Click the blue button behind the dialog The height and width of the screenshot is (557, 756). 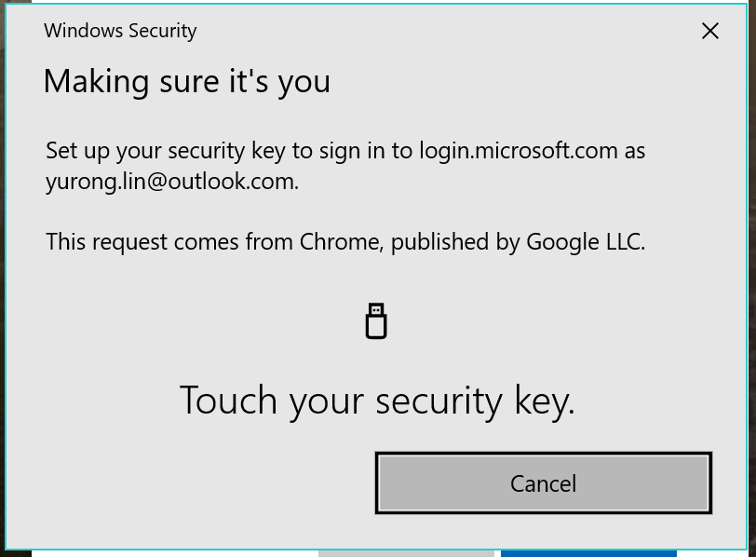tap(588, 553)
